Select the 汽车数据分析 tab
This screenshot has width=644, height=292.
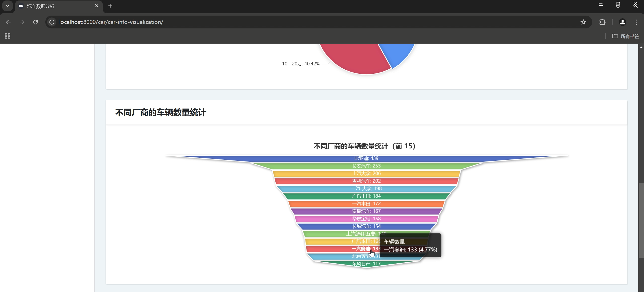pyautogui.click(x=59, y=6)
